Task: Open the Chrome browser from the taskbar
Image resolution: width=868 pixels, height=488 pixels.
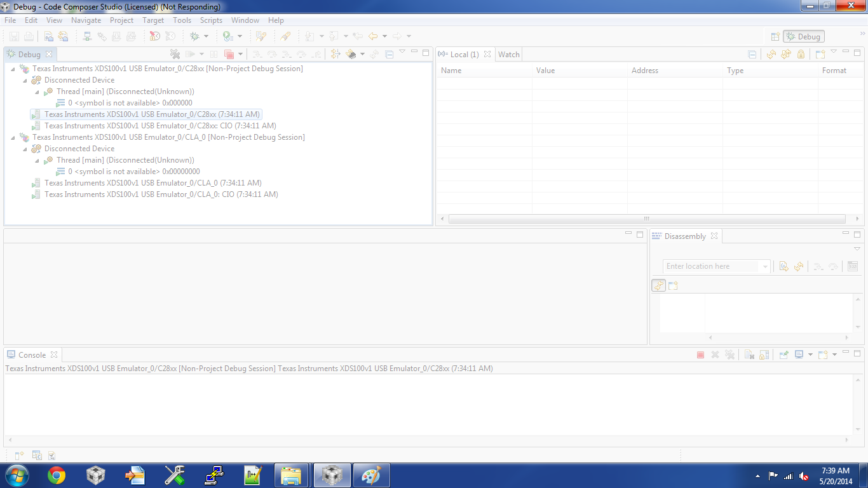Action: click(x=57, y=475)
